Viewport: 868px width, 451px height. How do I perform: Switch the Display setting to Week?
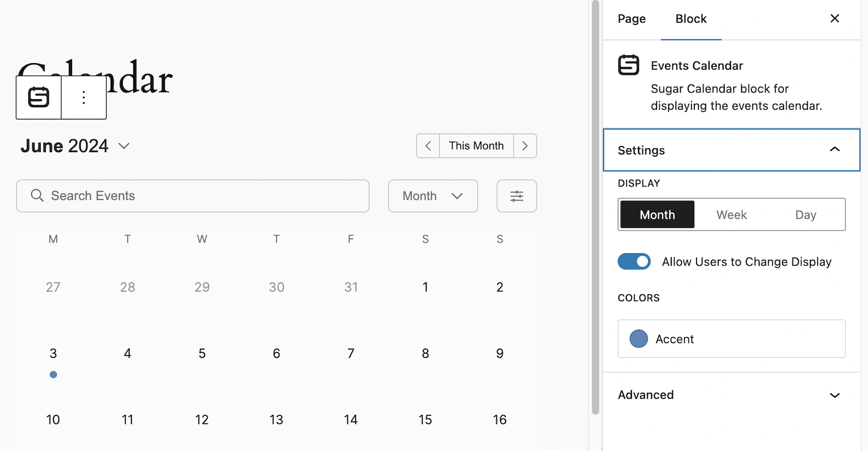click(731, 214)
